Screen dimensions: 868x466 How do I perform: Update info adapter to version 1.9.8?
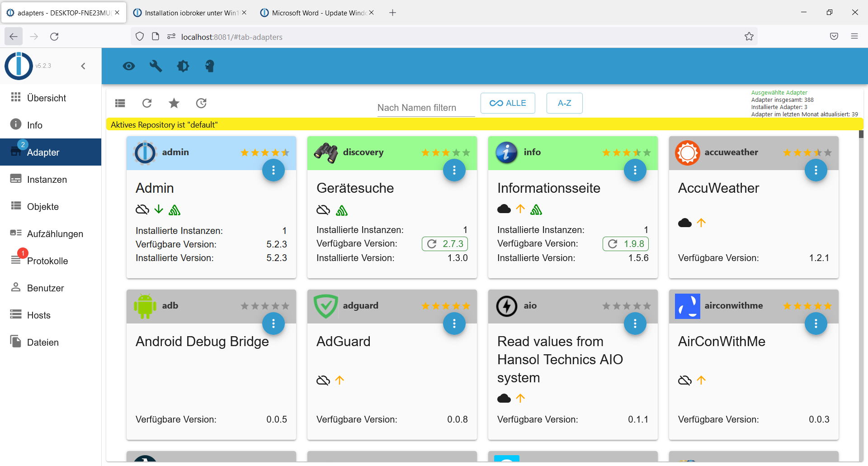(x=626, y=244)
